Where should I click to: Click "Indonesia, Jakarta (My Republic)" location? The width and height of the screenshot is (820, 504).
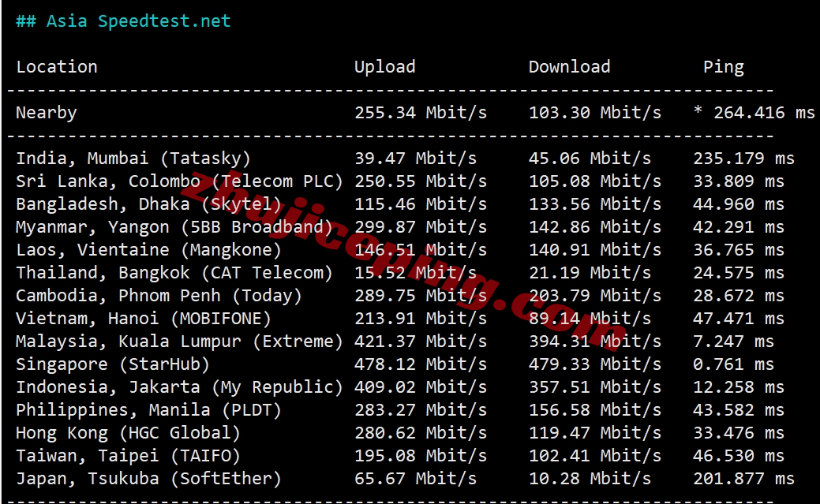[x=179, y=387]
